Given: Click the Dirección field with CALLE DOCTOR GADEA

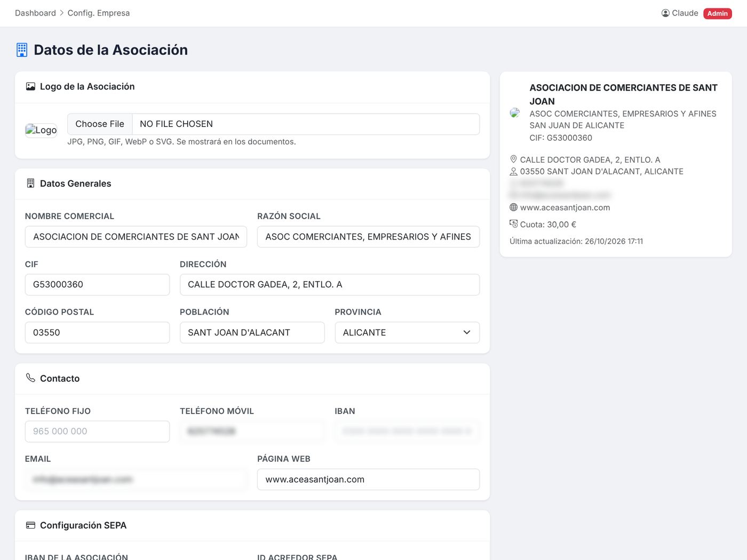Looking at the screenshot, I should click(x=330, y=285).
